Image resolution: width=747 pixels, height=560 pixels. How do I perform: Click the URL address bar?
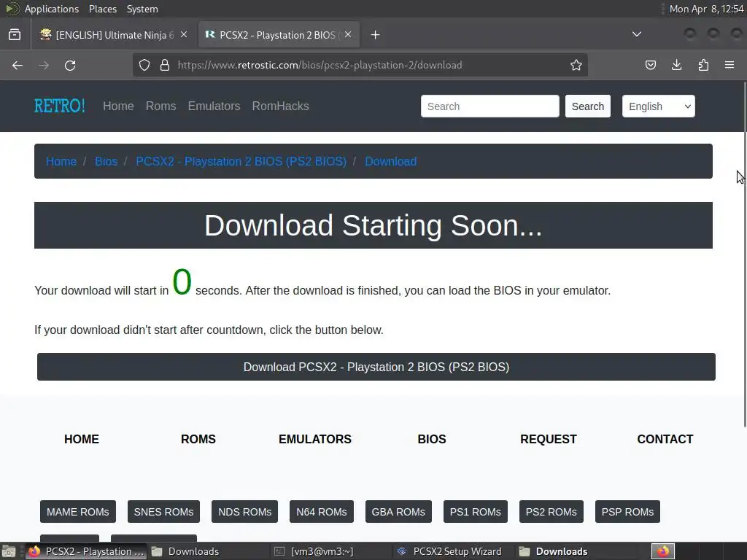pos(360,65)
